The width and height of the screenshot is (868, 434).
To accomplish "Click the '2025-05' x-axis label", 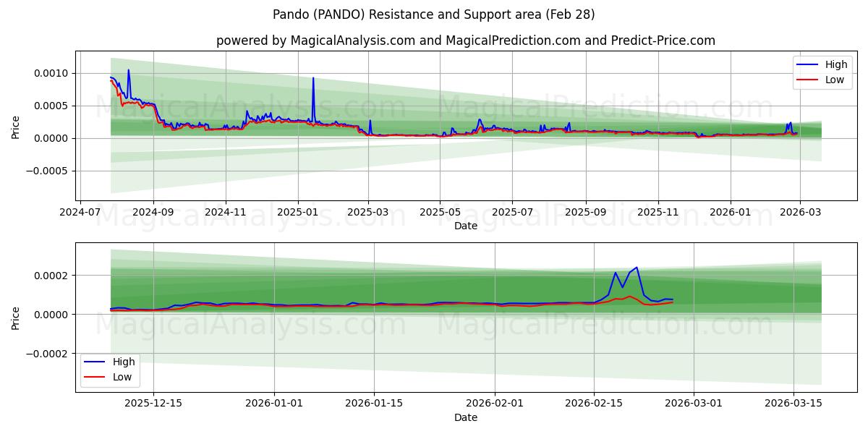I will coord(441,213).
